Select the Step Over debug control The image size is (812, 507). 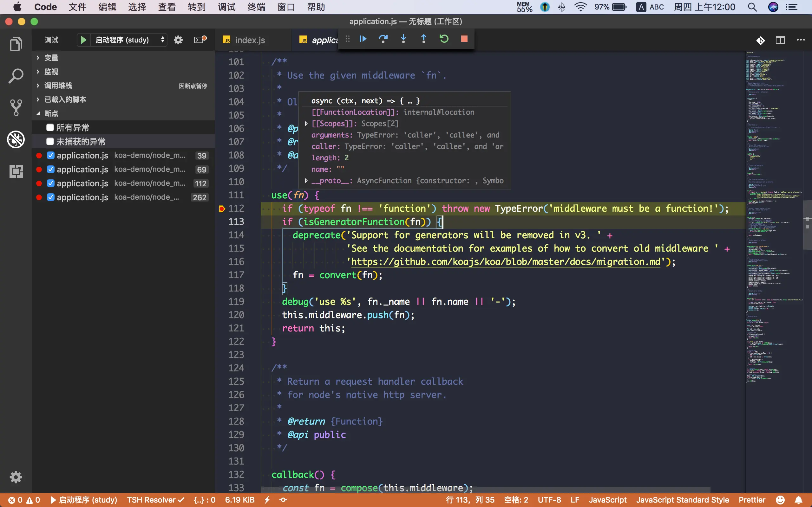pyautogui.click(x=383, y=39)
